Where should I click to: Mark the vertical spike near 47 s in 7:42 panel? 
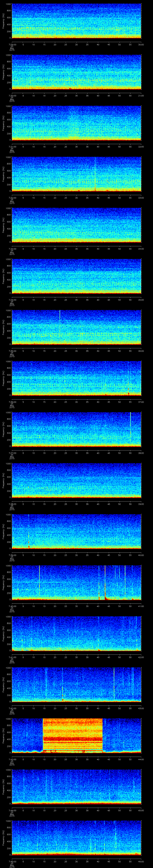(x=114, y=683)
